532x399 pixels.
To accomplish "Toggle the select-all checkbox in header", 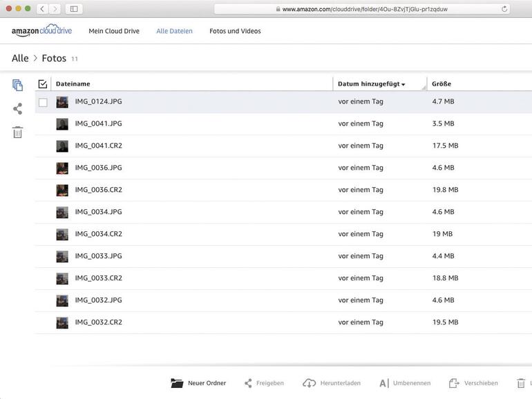I will click(x=43, y=84).
